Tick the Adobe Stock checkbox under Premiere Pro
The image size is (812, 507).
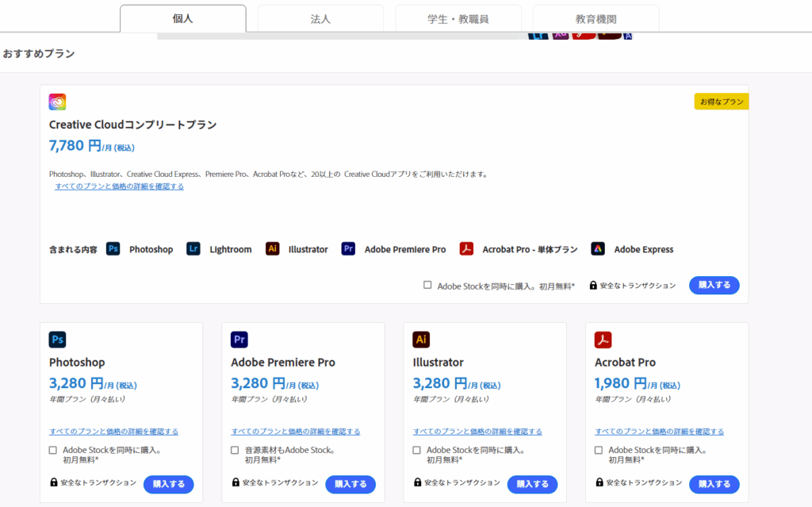[235, 450]
